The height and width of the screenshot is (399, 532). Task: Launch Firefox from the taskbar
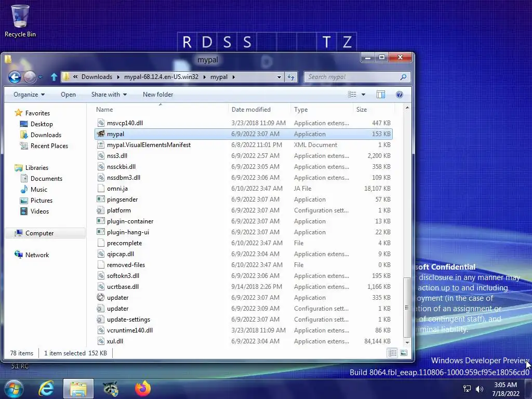(x=143, y=389)
